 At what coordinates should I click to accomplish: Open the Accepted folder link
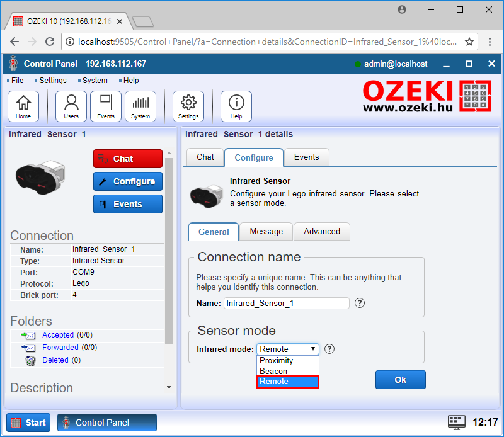[58, 335]
